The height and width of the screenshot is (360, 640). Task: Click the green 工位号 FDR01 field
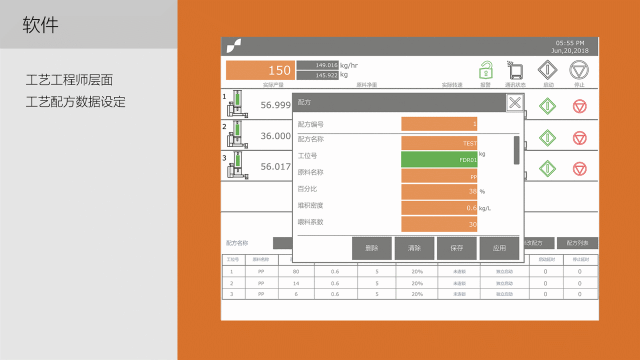[439, 159]
